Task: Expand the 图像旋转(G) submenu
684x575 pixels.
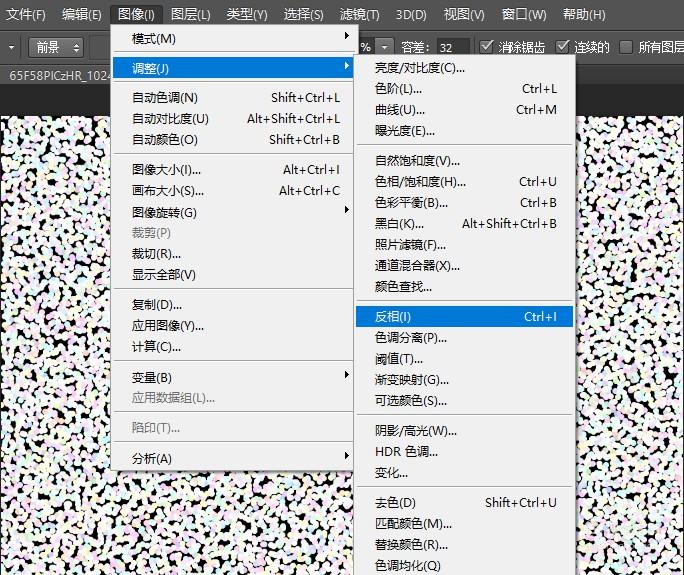Action: [x=233, y=212]
